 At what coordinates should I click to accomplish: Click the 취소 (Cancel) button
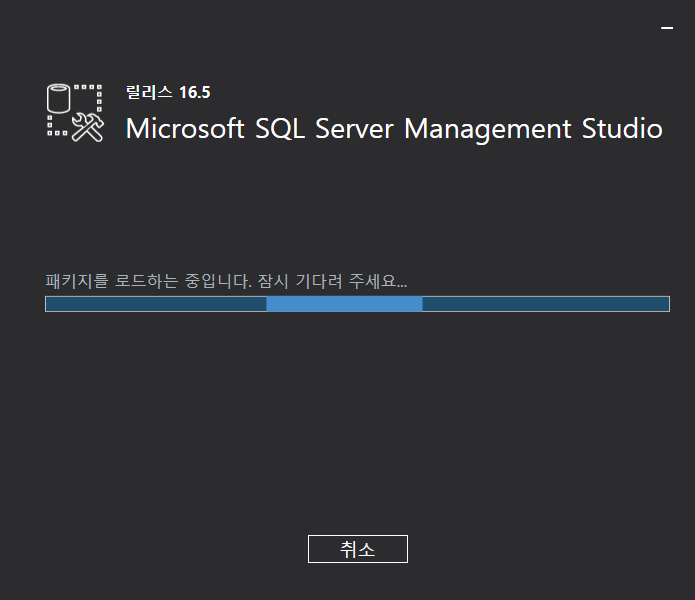pyautogui.click(x=358, y=549)
